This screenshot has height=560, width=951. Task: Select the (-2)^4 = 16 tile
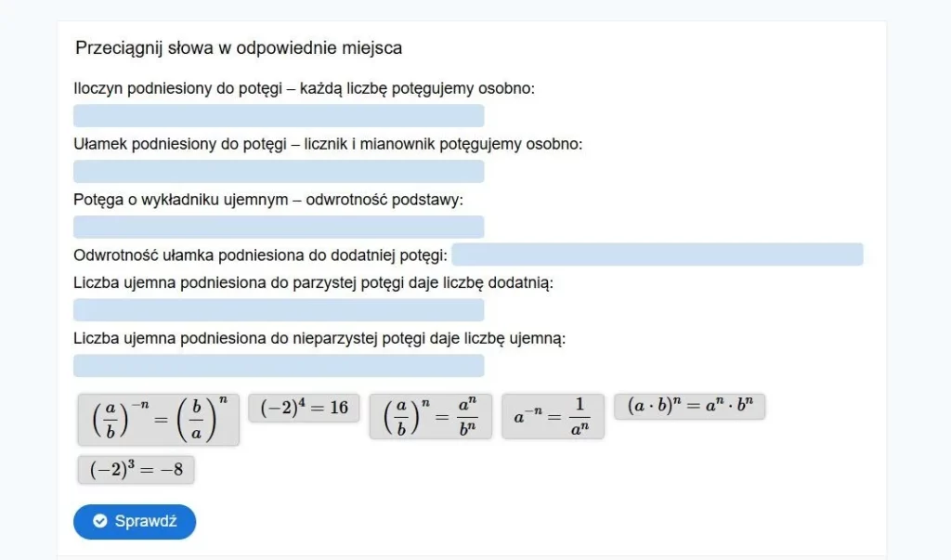[304, 408]
